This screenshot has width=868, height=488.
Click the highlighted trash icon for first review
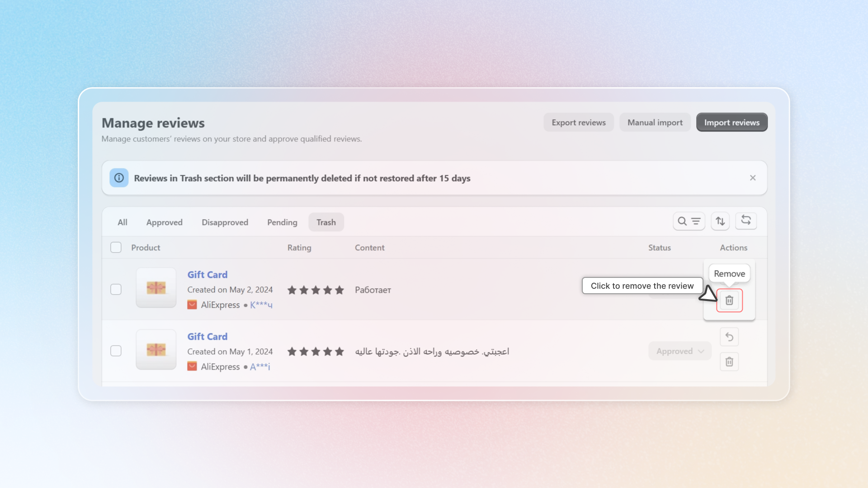coord(729,300)
